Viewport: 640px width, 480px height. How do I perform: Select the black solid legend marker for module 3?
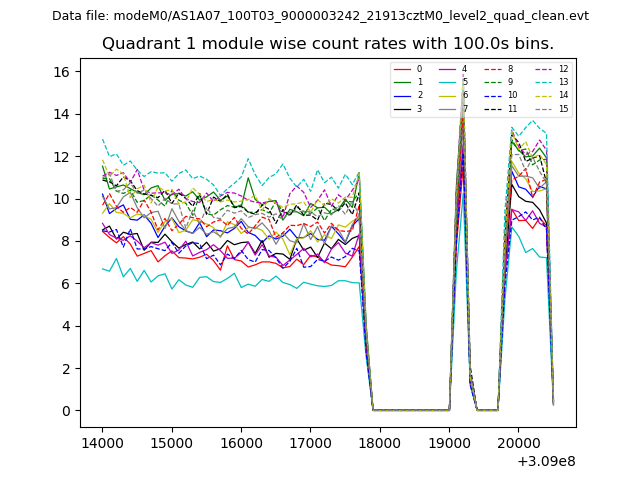click(x=404, y=108)
